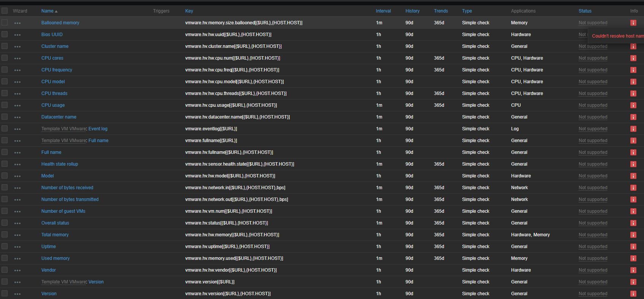Screen dimensions: 644x299
Task: Open the Bios UUID item link
Action: pos(52,35)
